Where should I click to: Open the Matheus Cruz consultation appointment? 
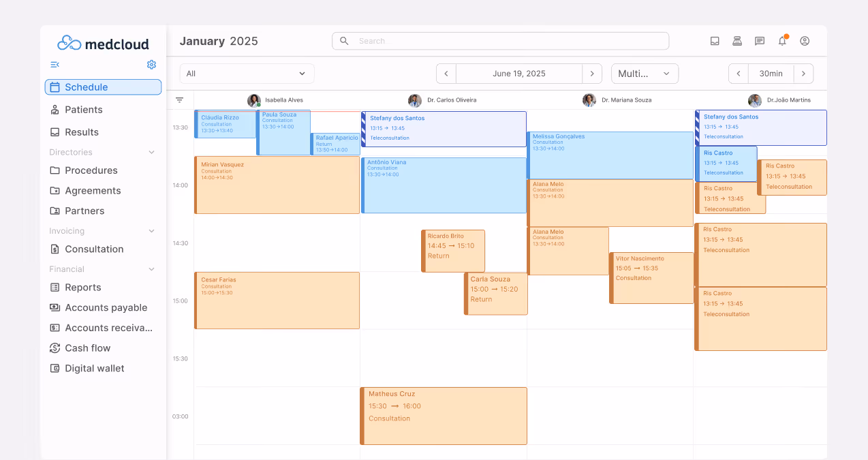coord(443,416)
